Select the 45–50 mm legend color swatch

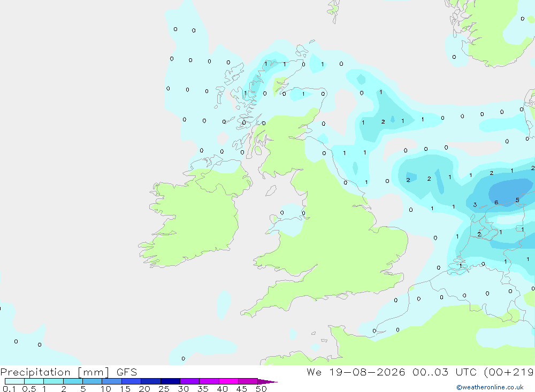coord(248,381)
